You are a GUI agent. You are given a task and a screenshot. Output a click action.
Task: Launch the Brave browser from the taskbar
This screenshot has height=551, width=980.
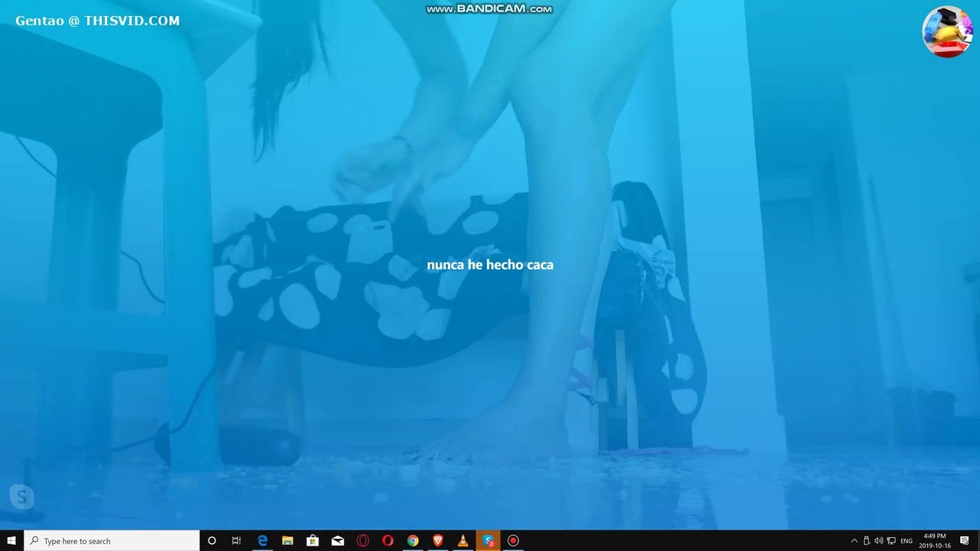[x=438, y=540]
